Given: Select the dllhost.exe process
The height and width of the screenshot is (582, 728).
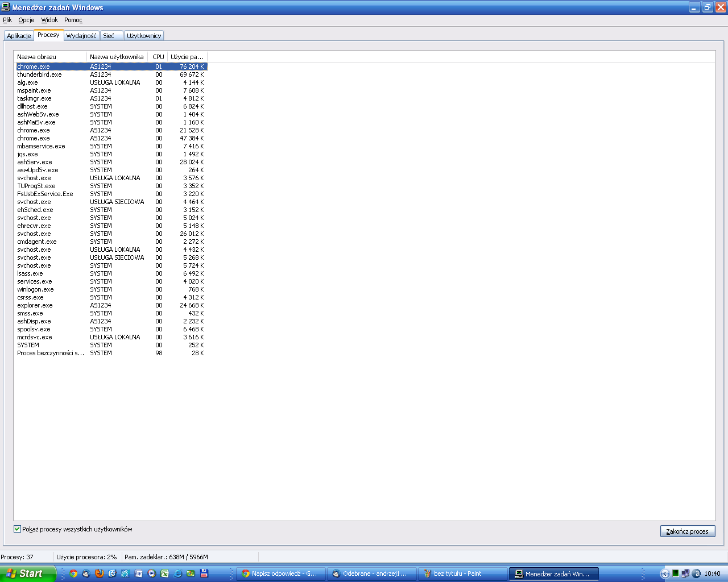Looking at the screenshot, I should tap(111, 106).
